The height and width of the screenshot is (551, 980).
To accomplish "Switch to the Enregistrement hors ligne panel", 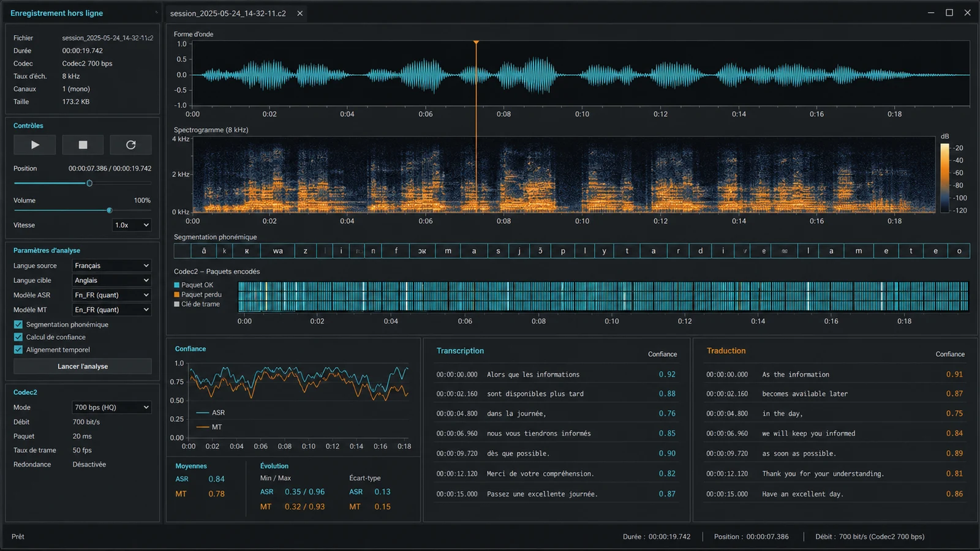I will pos(56,13).
